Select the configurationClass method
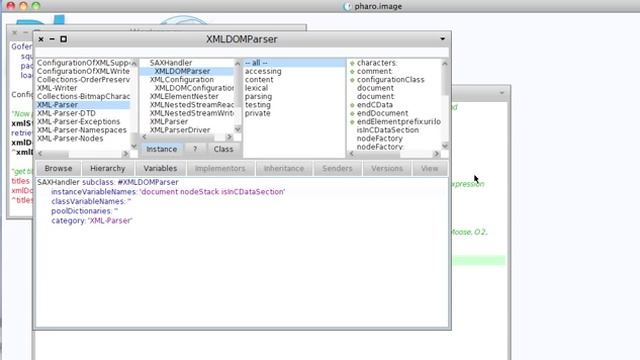640x360 pixels. pyautogui.click(x=391, y=80)
